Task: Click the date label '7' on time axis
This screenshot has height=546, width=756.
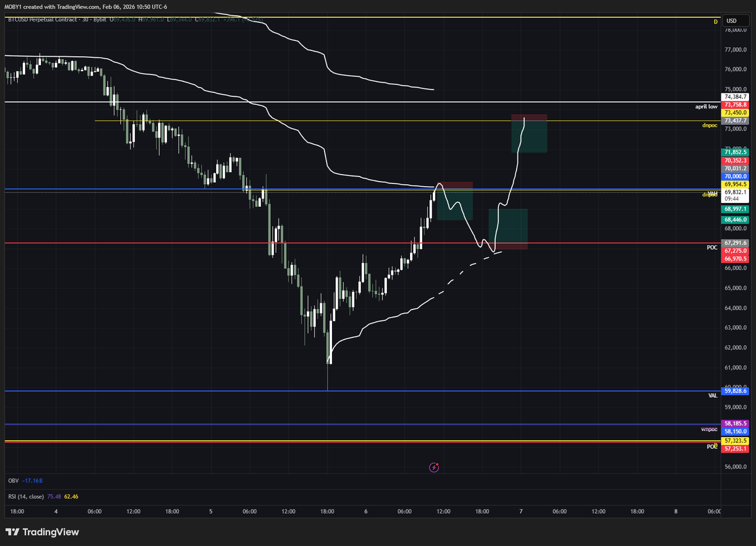Action: pos(520,512)
